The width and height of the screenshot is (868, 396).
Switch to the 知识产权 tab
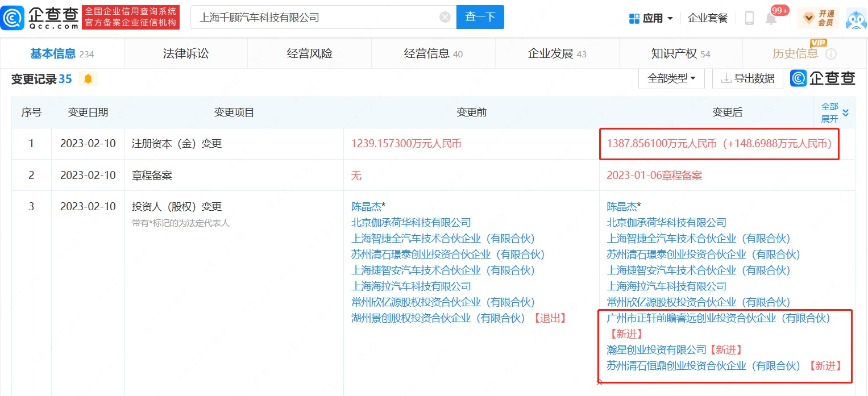coord(681,54)
